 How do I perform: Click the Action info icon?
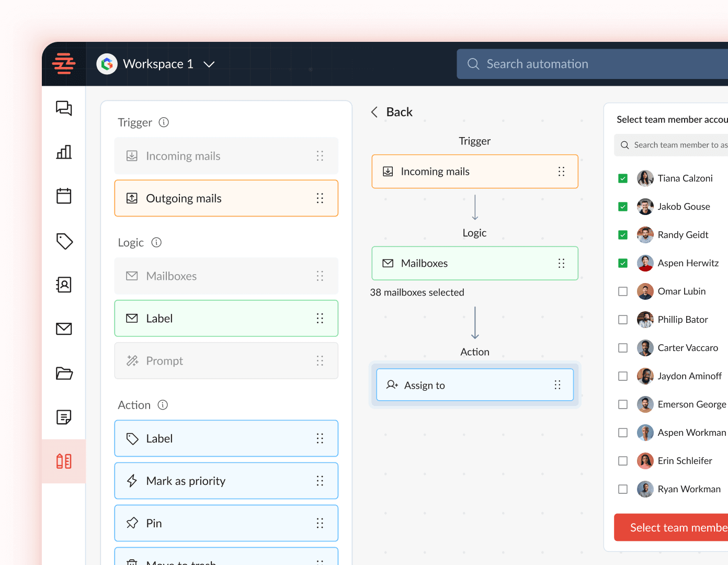tap(163, 405)
